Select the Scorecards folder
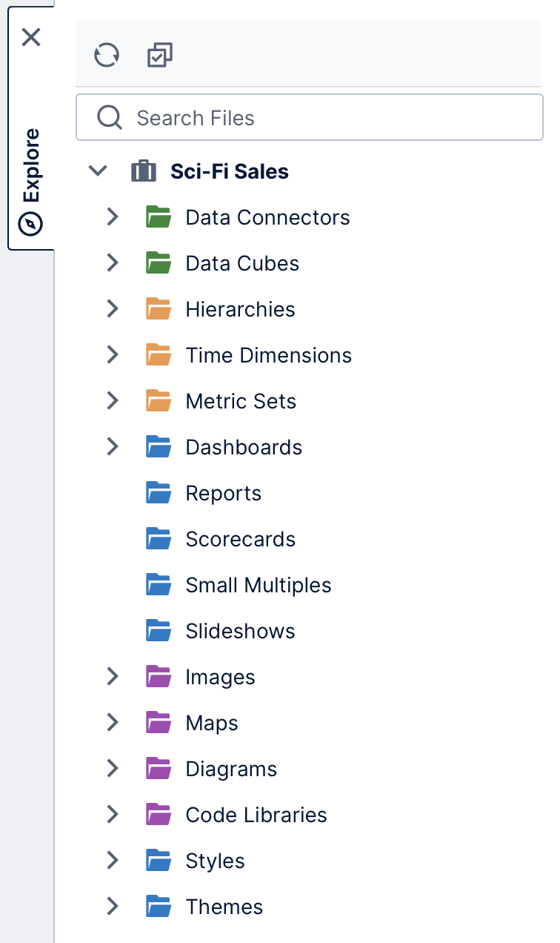Image resolution: width=560 pixels, height=943 pixels. coord(240,539)
